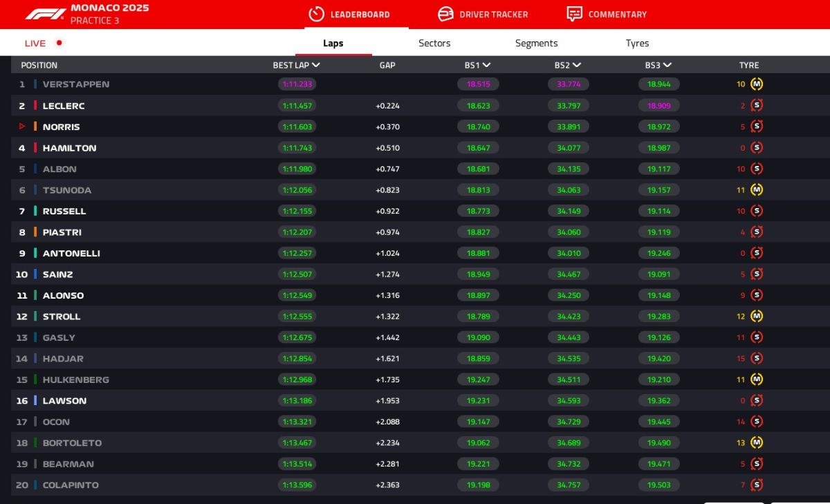Click the BS2 column sort chevron
The image size is (830, 504).
point(577,65)
